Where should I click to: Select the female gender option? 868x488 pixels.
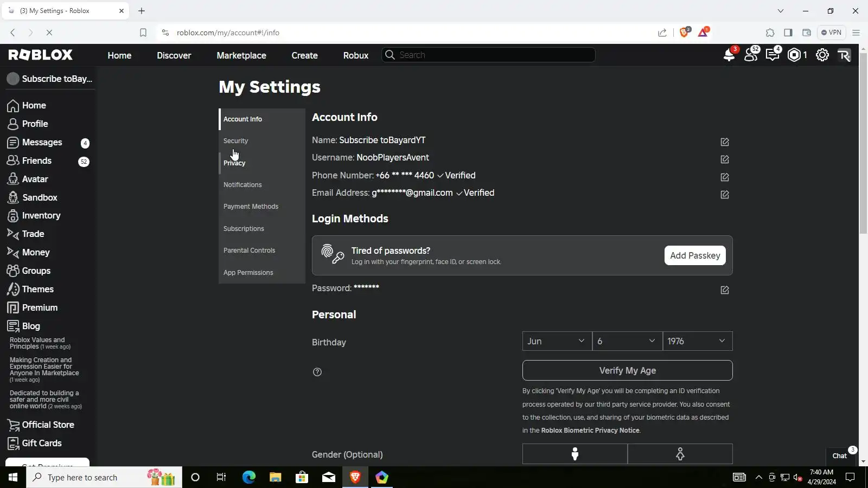680,454
